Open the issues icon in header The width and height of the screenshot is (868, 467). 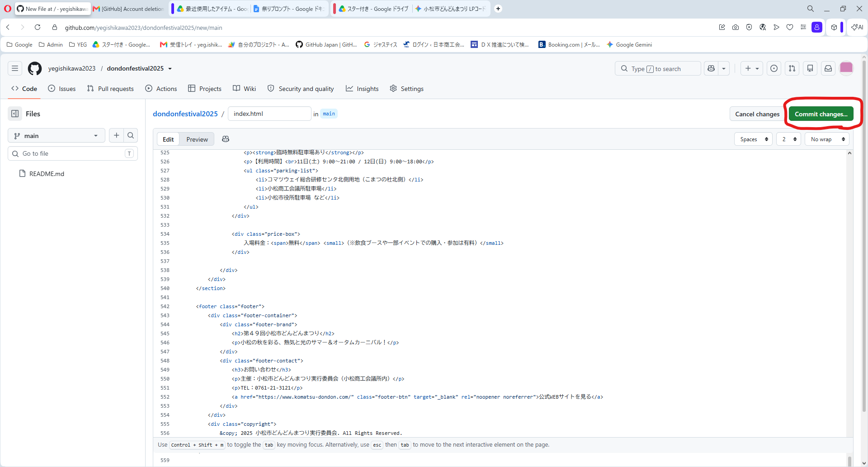(x=774, y=68)
